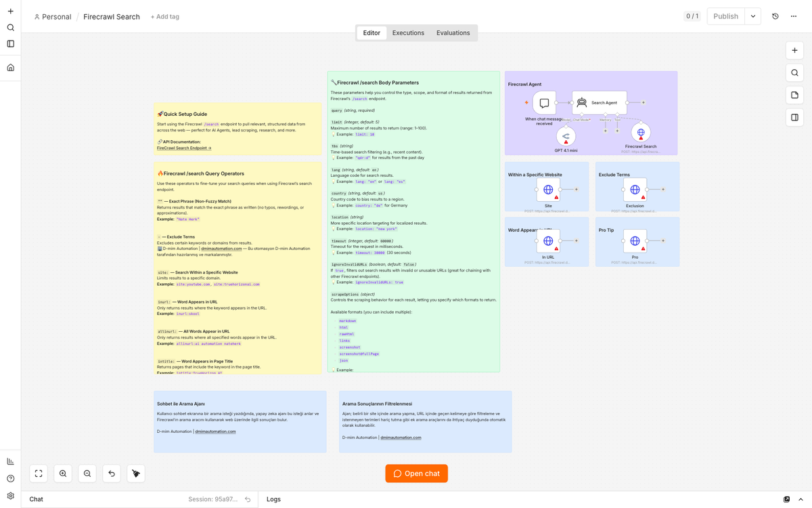812x508 pixels.
Task: Open dmimautomation.com link in Filtrelenmesi note
Action: point(401,438)
